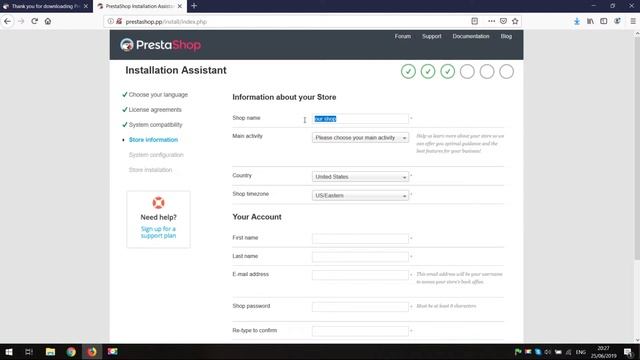
Task: Expand the Main activity dropdown
Action: tap(360, 138)
